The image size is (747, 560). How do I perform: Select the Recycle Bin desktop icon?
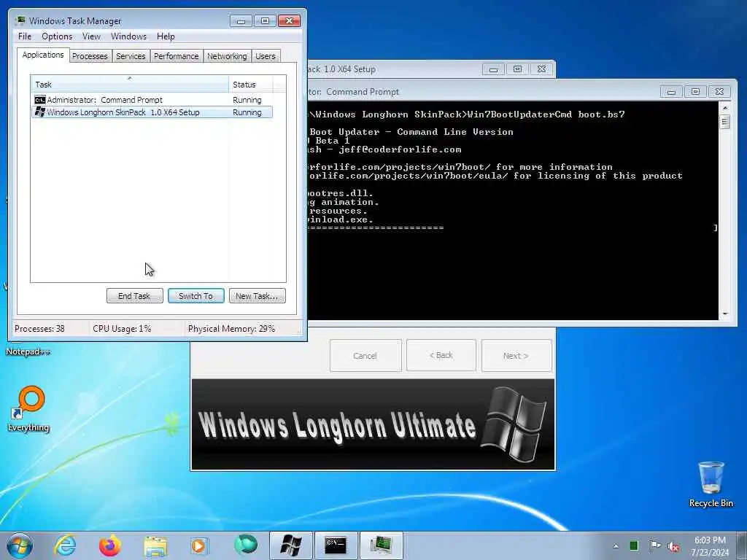(711, 484)
